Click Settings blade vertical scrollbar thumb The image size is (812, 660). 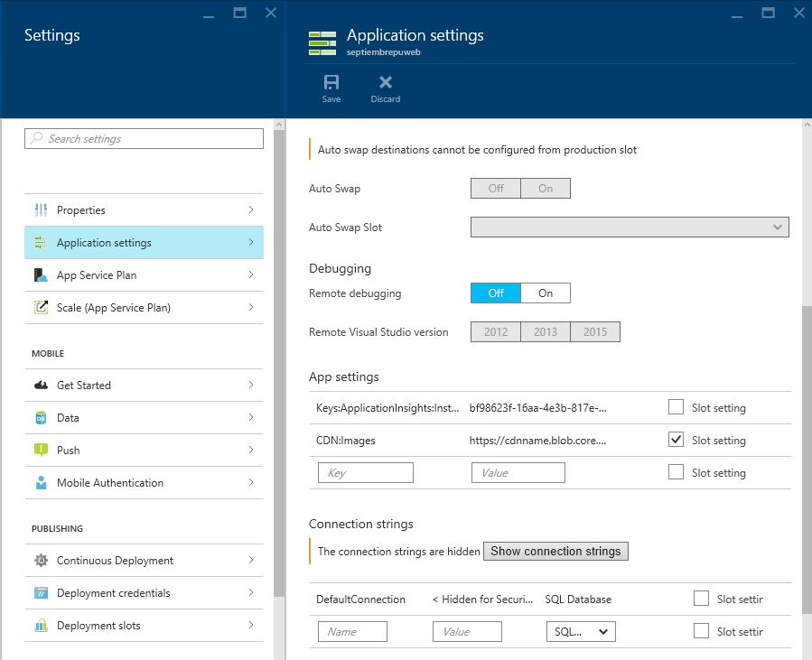279,362
